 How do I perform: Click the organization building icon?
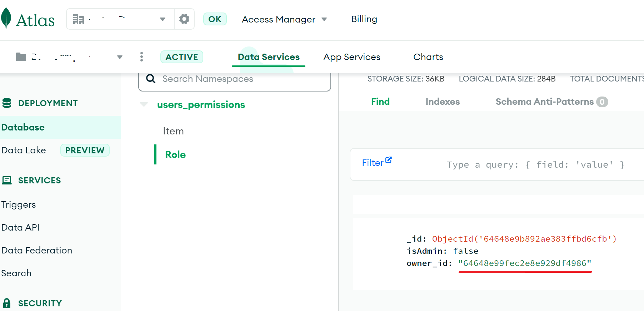[x=78, y=19]
